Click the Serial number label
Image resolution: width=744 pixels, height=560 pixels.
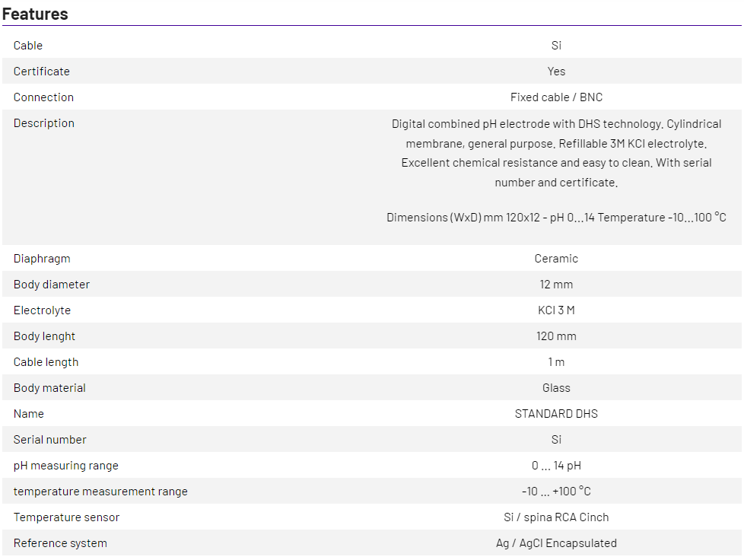click(50, 440)
